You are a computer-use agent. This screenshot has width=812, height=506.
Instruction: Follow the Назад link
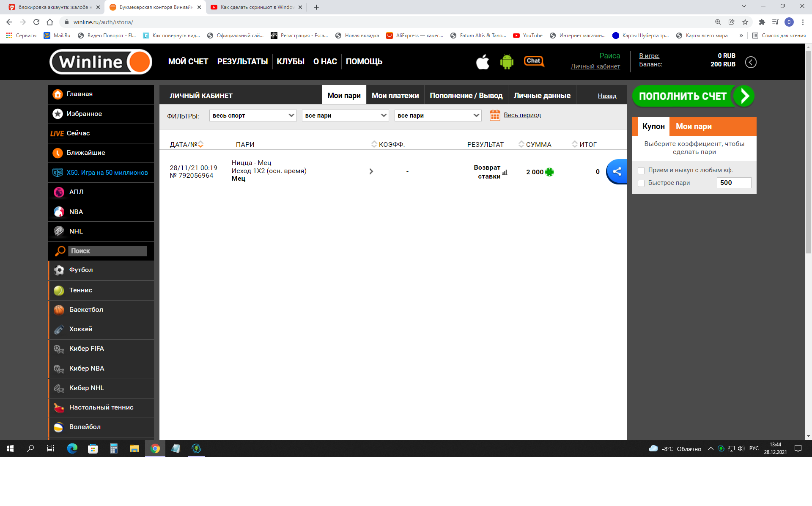607,96
